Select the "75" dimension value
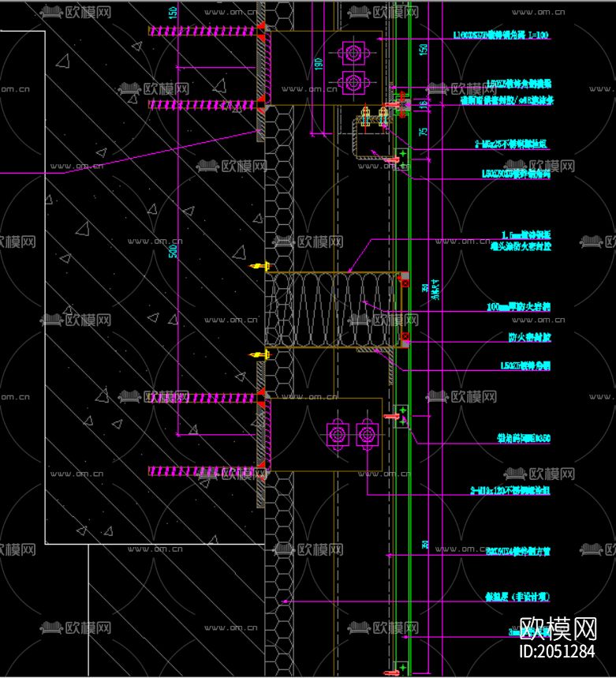616x678 pixels. coord(424,132)
